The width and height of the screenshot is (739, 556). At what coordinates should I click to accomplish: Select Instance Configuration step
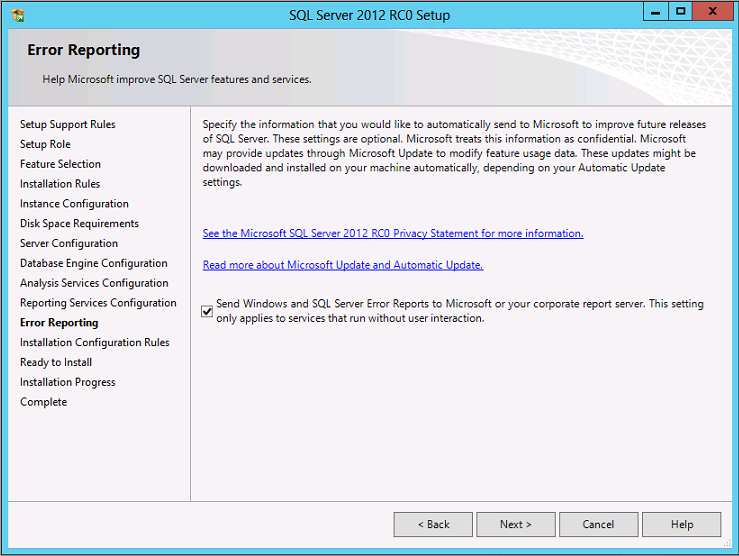[x=74, y=204]
